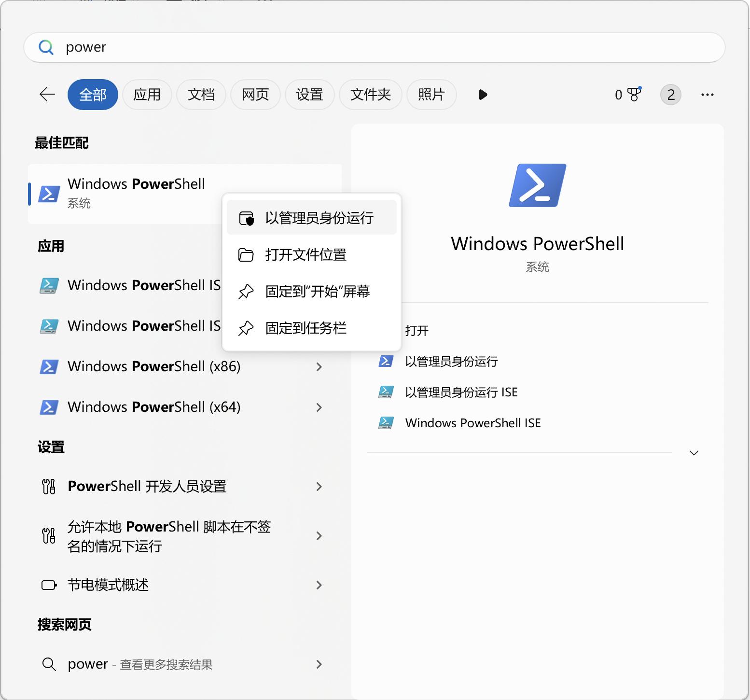Click the folder icon beside 打开文件位置

coord(246,254)
